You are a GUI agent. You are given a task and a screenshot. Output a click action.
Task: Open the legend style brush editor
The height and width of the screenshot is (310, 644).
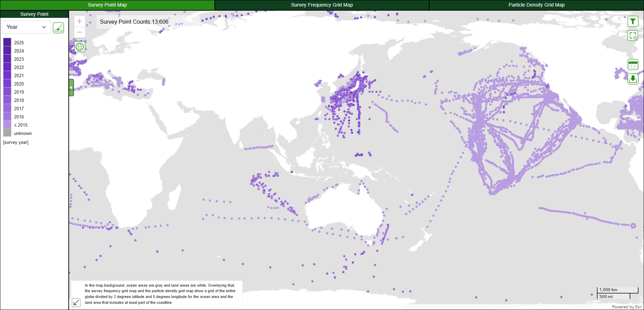click(58, 27)
